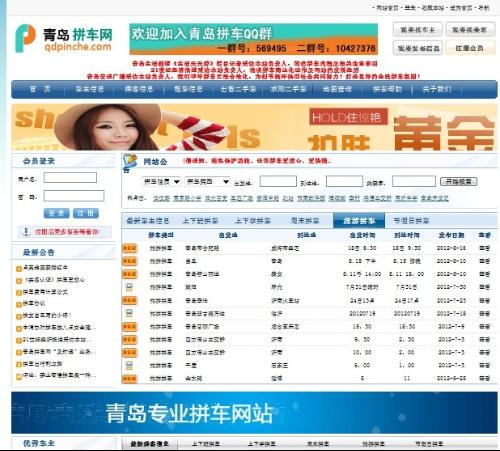Click 收藏本站 link in the top bar
This screenshot has height=451, width=500.
point(433,8)
